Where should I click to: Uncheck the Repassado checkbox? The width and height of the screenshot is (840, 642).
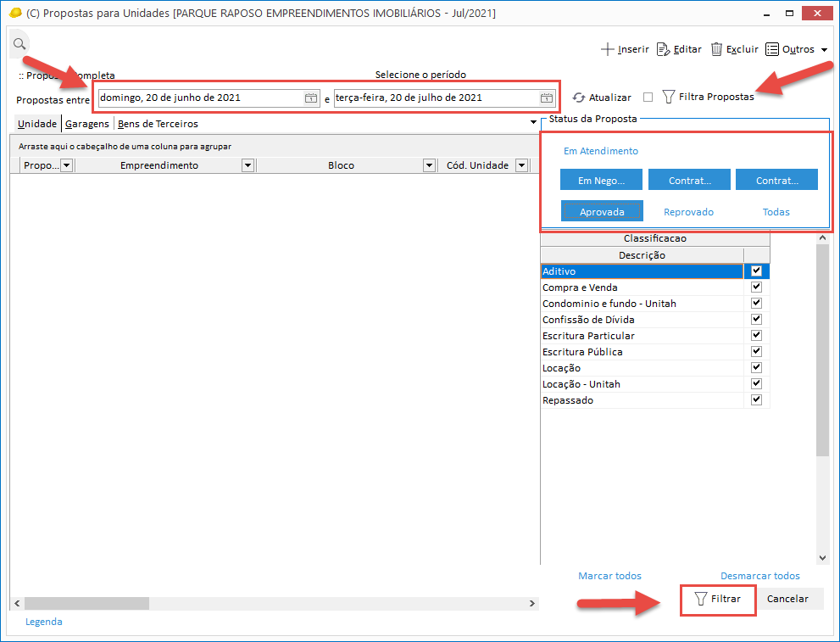coord(756,399)
